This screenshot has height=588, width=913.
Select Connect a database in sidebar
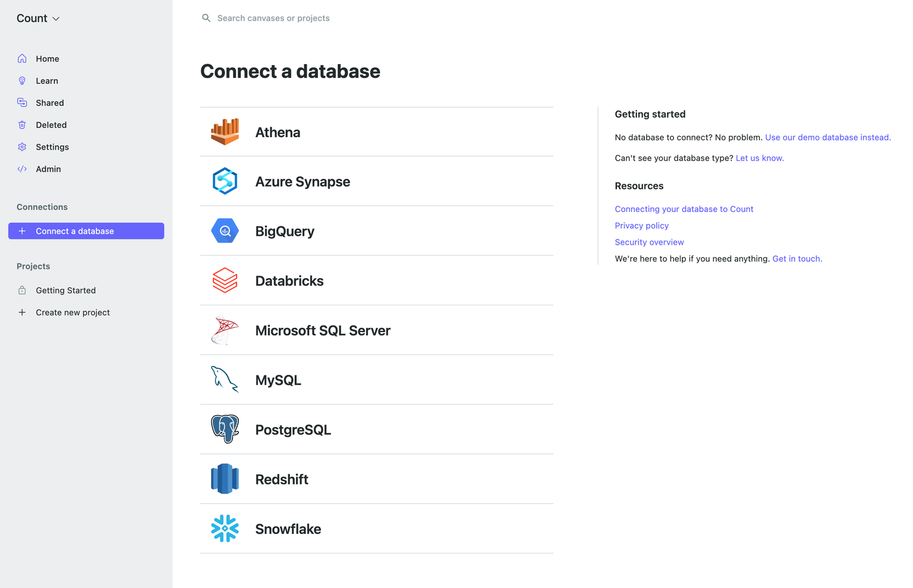pos(86,231)
